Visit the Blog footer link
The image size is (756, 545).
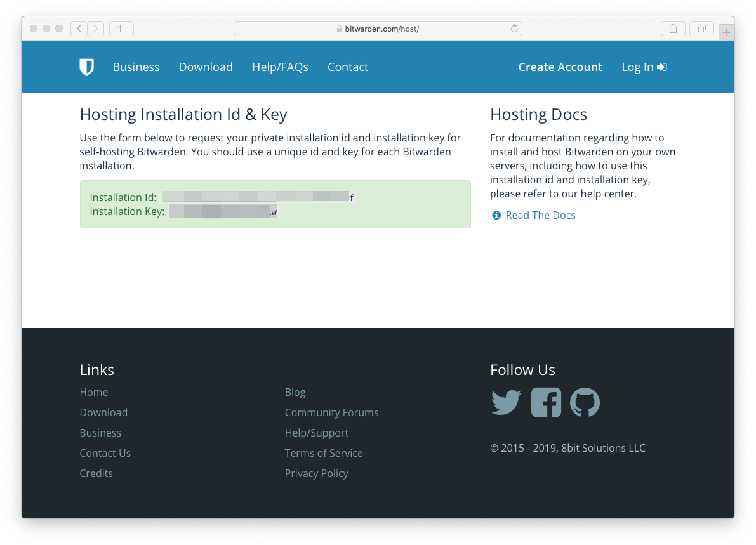(295, 392)
